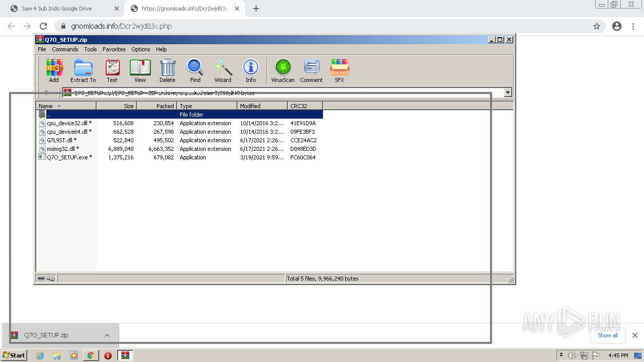Open the media player taskbar icon

[74, 355]
